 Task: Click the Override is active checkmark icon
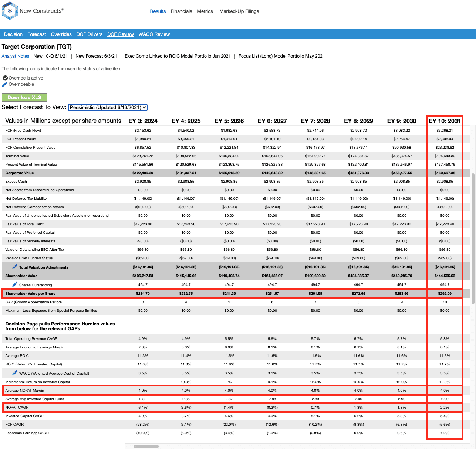tap(5, 78)
